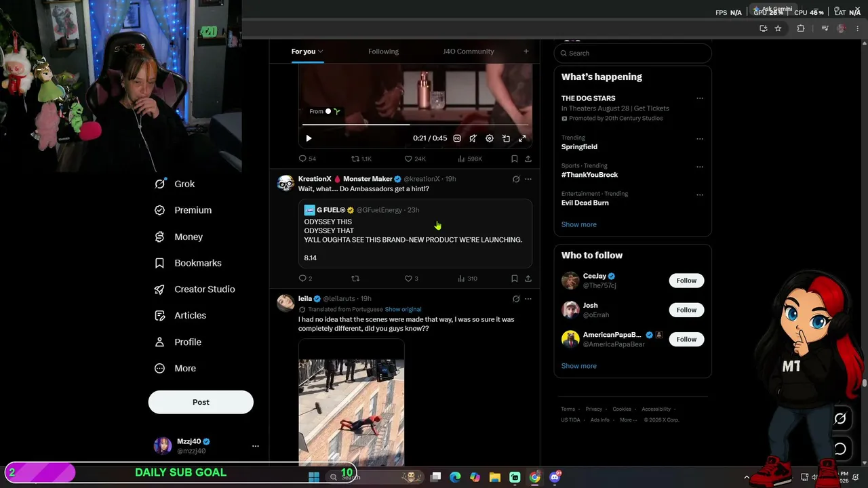Play the video in the top post
Image resolution: width=868 pixels, height=488 pixels.
[x=309, y=138]
